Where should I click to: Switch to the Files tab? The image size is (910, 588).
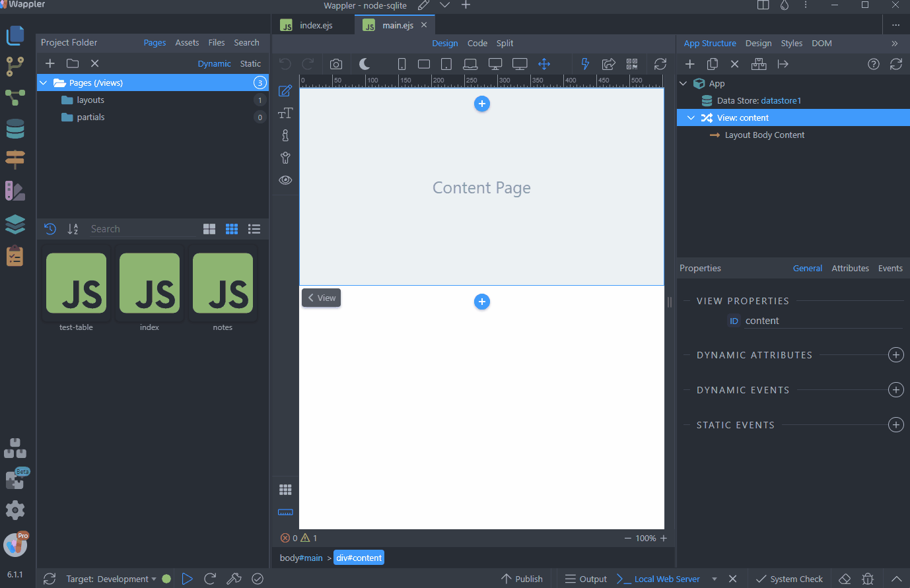coord(217,43)
